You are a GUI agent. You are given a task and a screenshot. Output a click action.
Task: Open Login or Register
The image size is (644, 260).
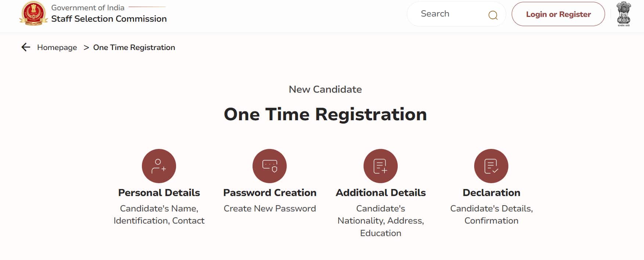click(x=558, y=14)
